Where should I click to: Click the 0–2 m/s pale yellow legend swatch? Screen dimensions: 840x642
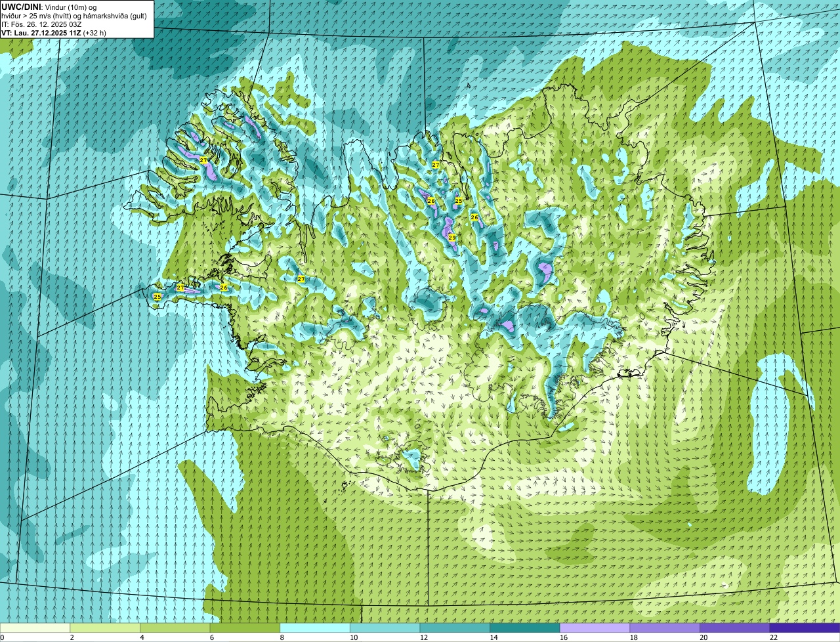(x=35, y=628)
